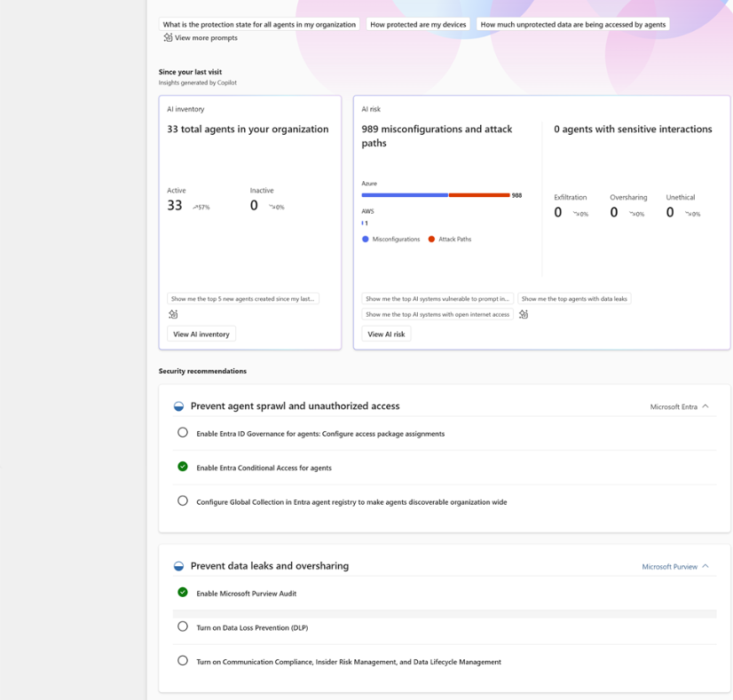Click Copilot icon in AI inventory card
The image size is (733, 700).
(173, 314)
